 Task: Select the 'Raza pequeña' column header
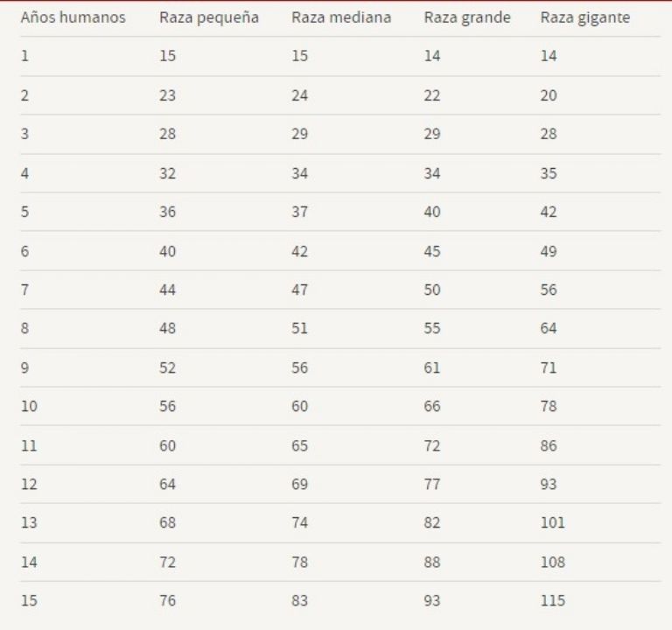click(x=209, y=18)
